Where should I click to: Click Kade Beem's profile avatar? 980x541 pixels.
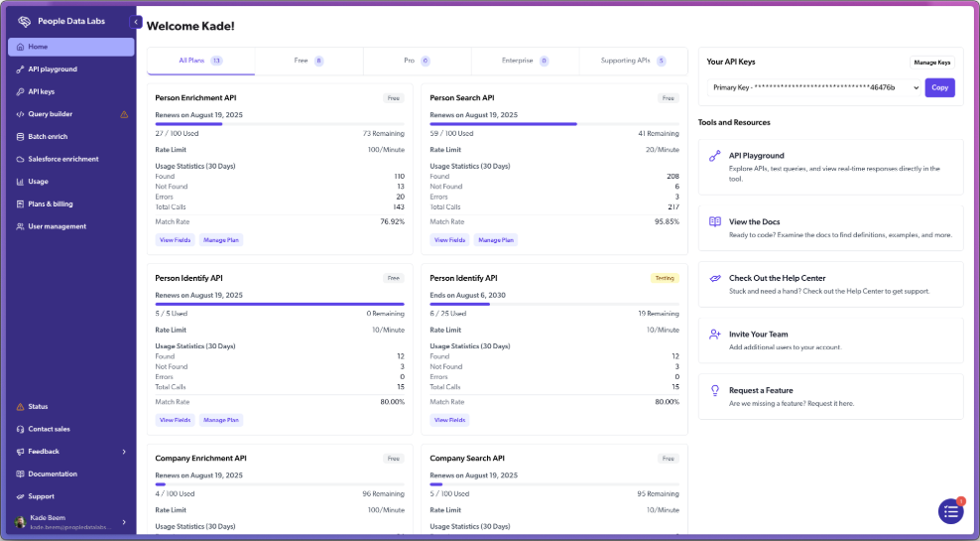21,522
